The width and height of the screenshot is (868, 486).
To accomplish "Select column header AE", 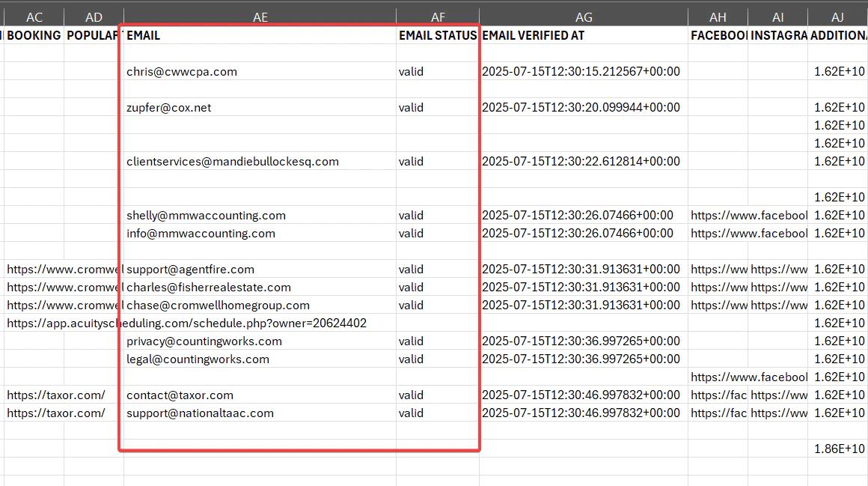I will 260,17.
